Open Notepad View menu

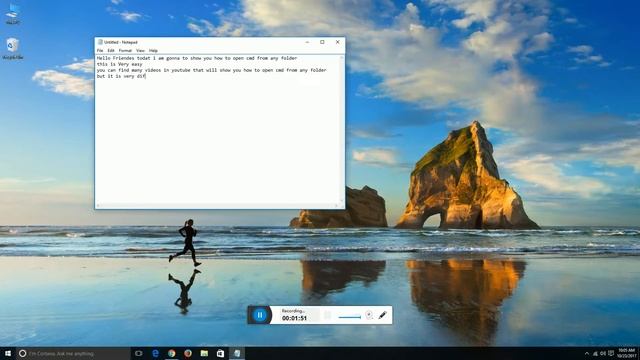pos(140,51)
